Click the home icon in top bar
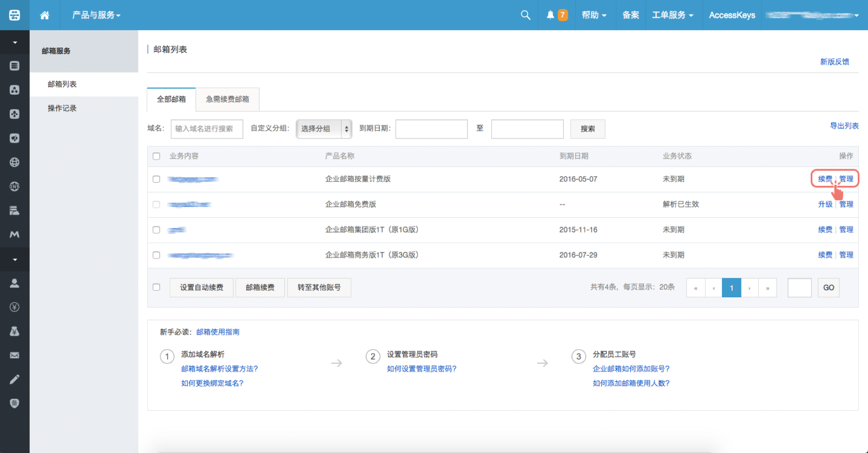The image size is (868, 453). coord(45,15)
